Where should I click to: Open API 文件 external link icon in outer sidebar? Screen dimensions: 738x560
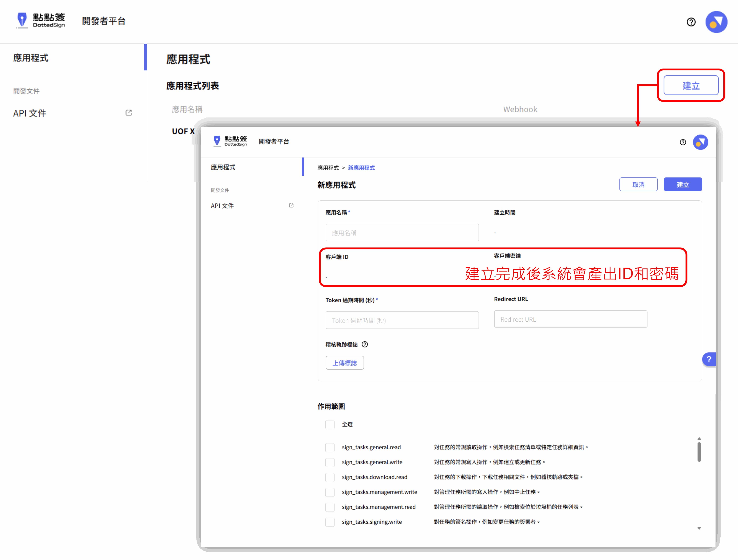[x=129, y=113]
